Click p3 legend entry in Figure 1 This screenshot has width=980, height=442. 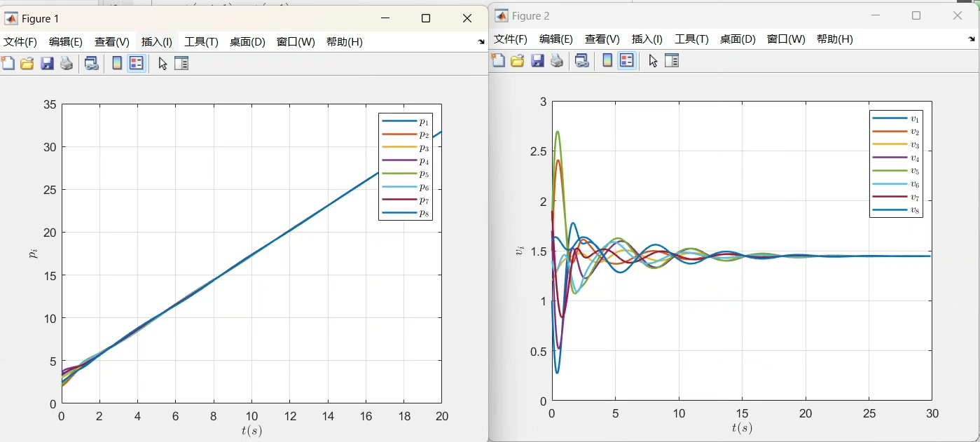[406, 148]
